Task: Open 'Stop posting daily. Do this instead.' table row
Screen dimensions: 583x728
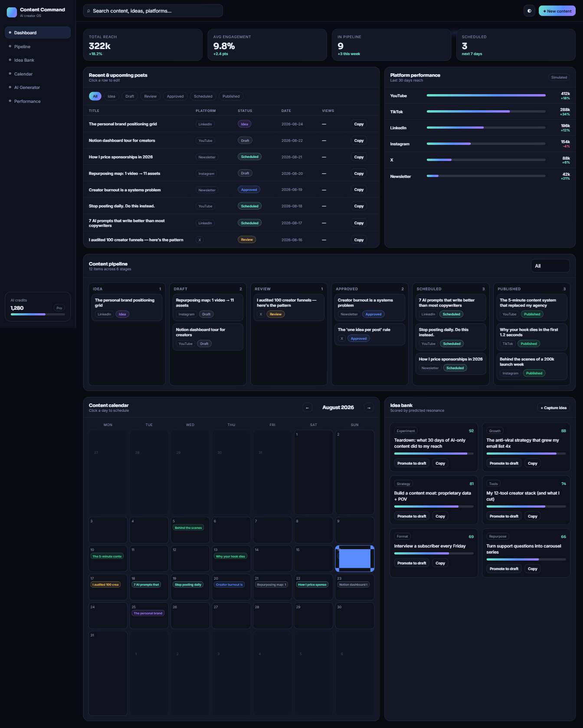Action: pos(231,206)
